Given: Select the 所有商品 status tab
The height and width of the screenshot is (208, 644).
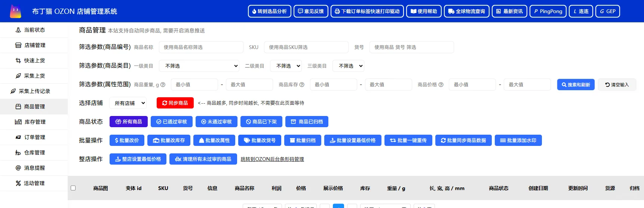Looking at the screenshot, I should coord(129,122).
